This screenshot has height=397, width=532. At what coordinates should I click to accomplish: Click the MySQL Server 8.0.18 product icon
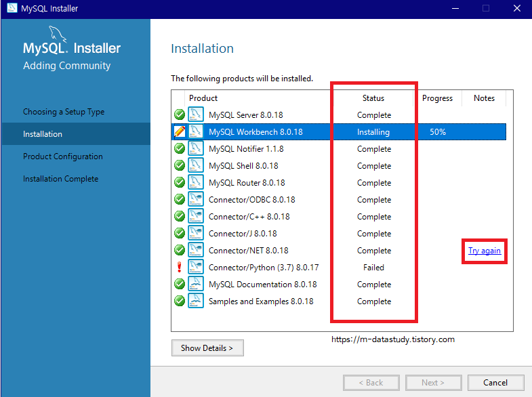click(196, 114)
